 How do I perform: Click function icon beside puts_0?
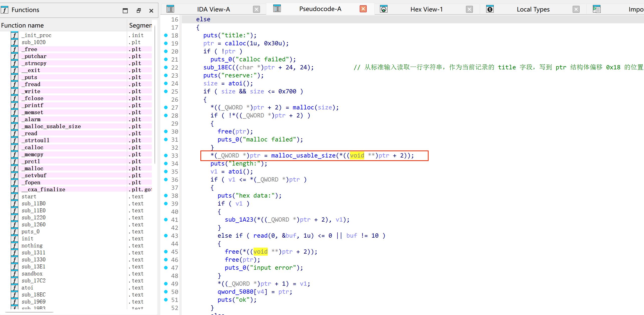15,232
